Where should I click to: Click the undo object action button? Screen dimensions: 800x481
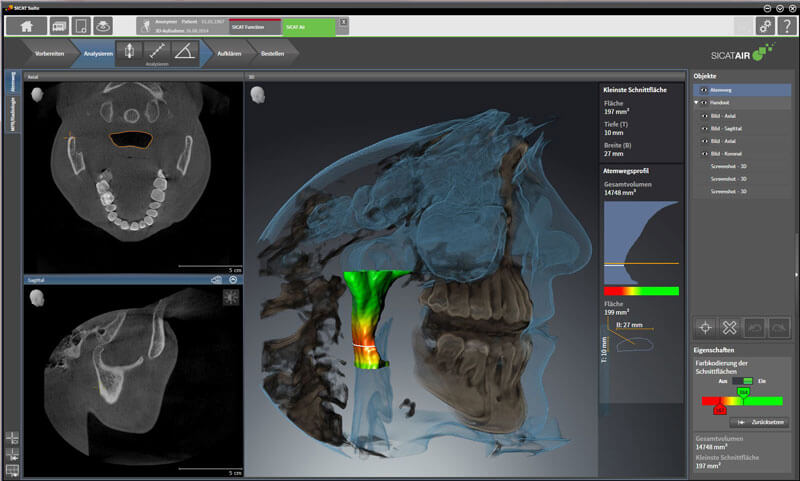pos(754,327)
